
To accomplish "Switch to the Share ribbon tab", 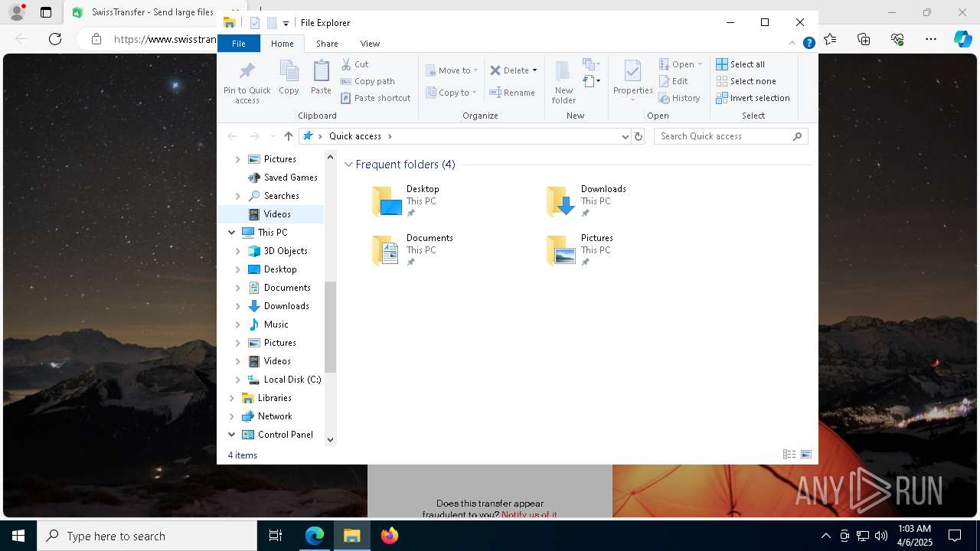I will (x=327, y=44).
